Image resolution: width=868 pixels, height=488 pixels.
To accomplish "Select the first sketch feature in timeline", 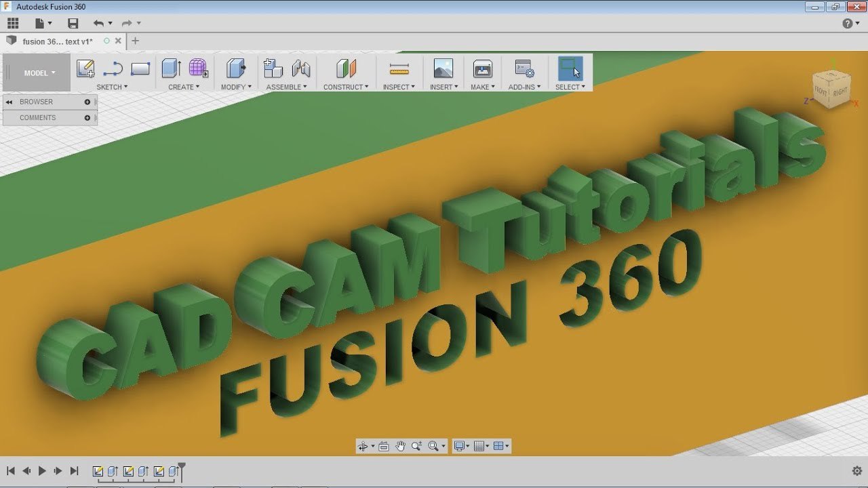I will (98, 471).
